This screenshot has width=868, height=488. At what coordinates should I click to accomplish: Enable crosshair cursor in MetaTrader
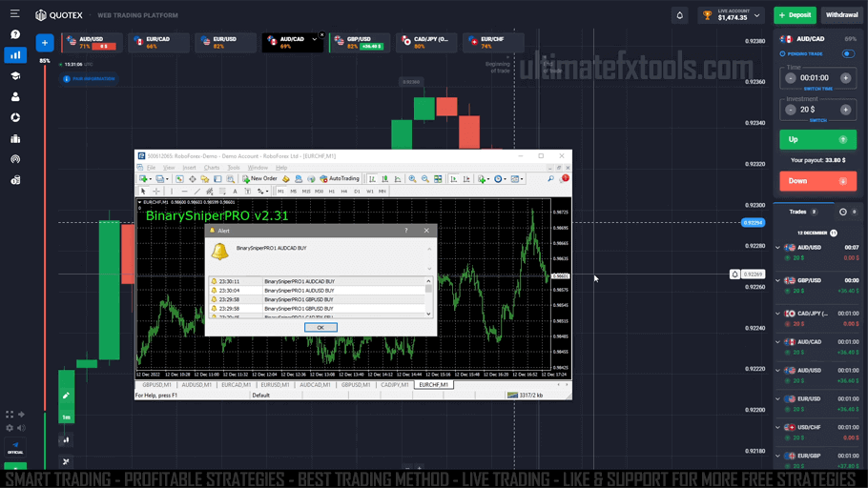(x=156, y=192)
